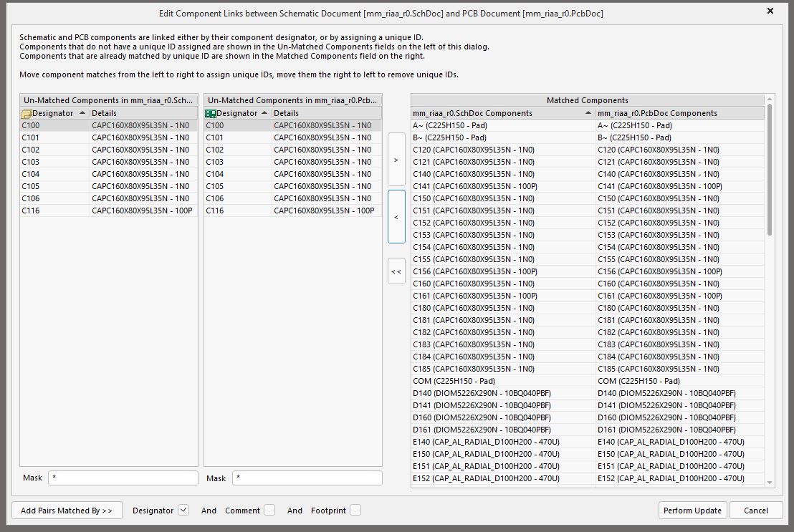Click scroll-up arrow of Matched Components list
794x532 pixels.
770,100
